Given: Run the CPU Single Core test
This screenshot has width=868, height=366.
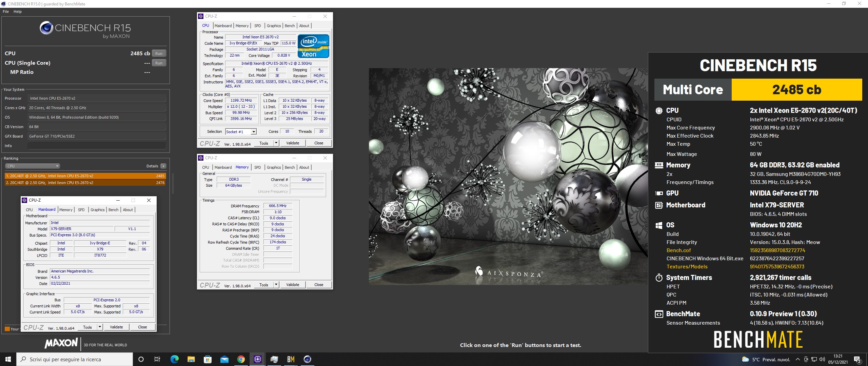Looking at the screenshot, I should coord(159,63).
